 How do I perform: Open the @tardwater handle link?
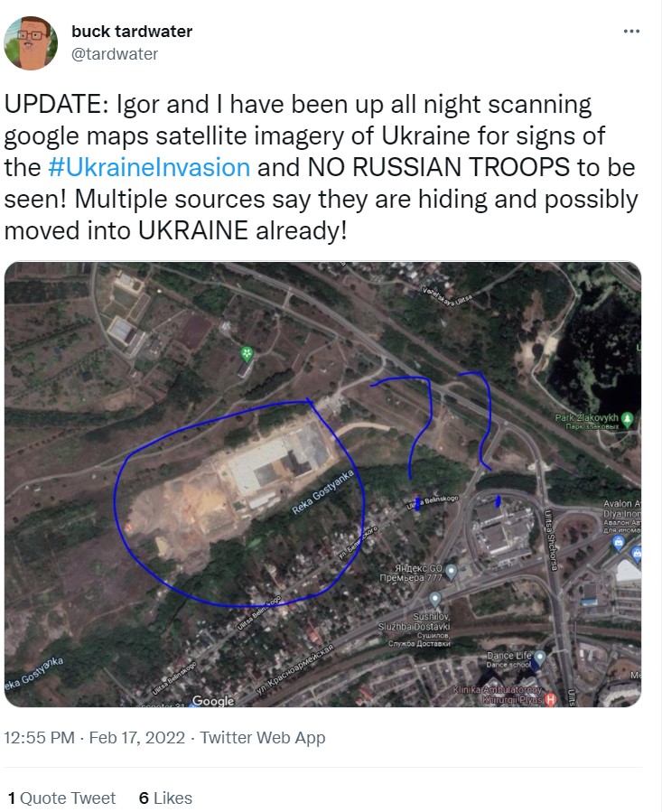point(115,54)
